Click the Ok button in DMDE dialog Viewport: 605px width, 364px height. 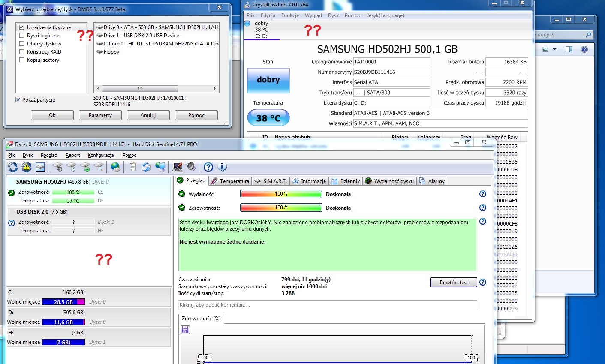(52, 115)
